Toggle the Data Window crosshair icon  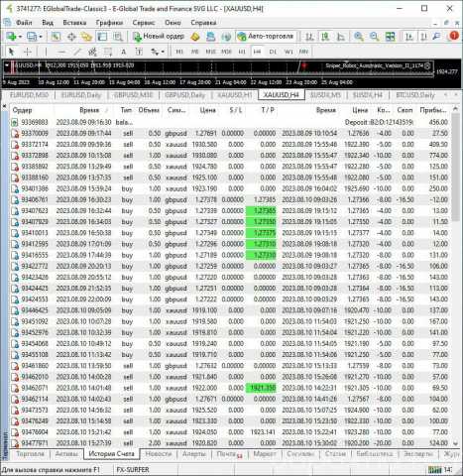point(71,37)
